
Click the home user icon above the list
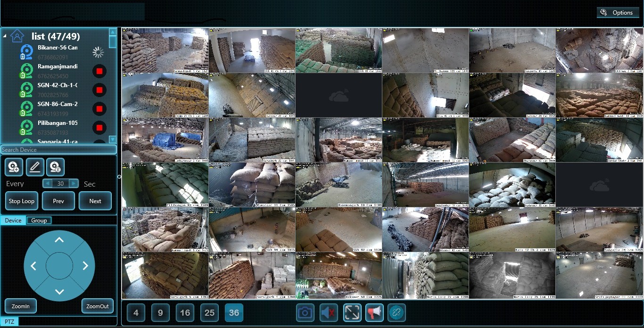pos(16,36)
